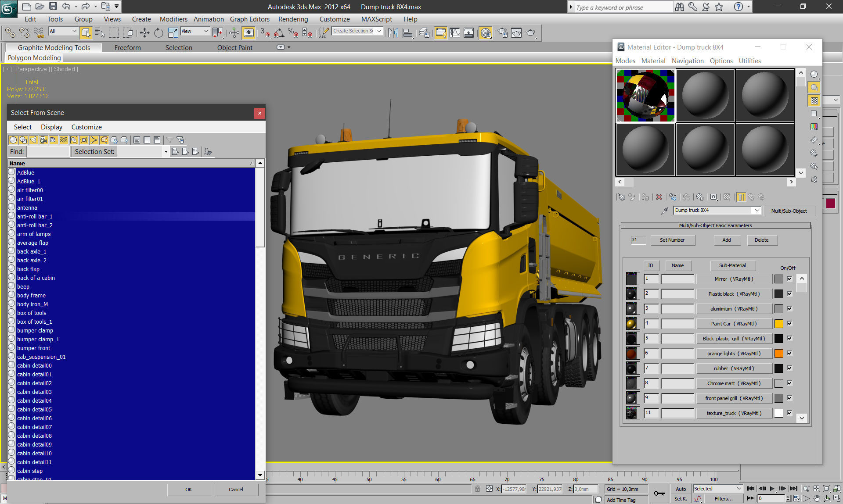
Task: Toggle Paint Car On/Off checkbox
Action: 789,323
